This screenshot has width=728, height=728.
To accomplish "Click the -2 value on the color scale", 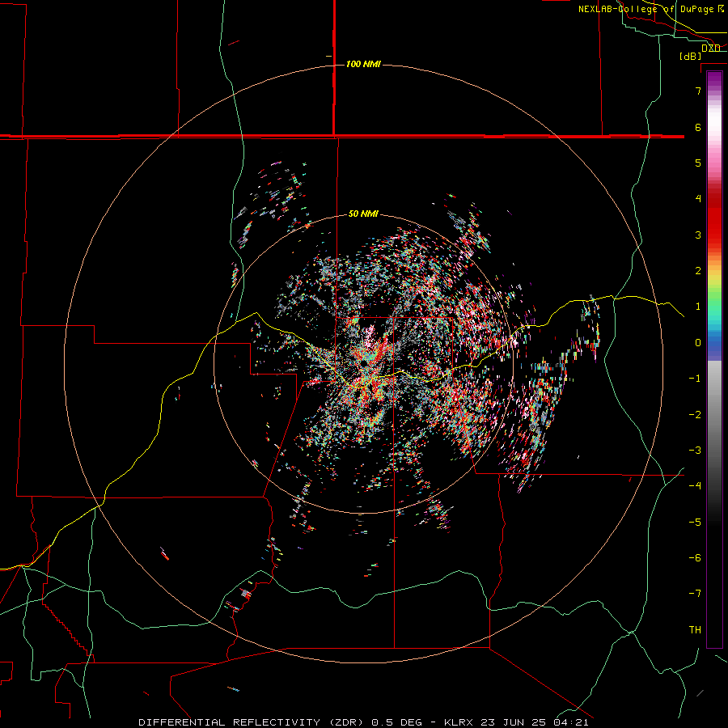I will [x=695, y=415].
